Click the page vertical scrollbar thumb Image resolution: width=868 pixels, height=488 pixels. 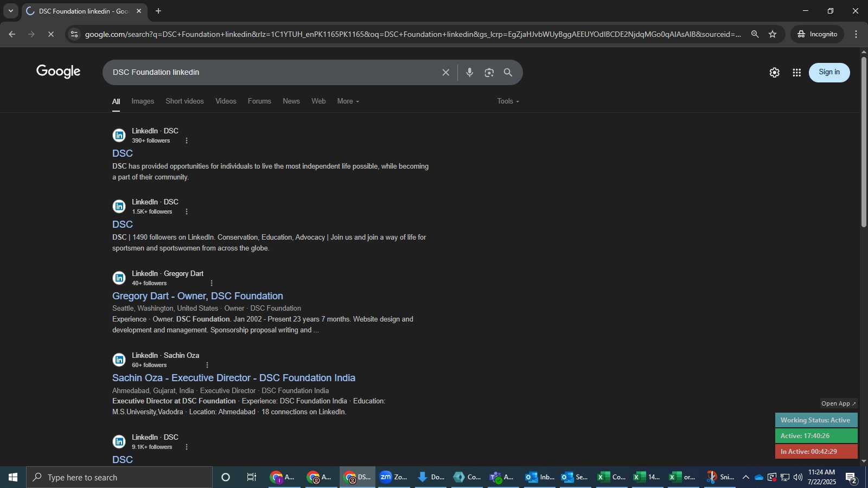(864, 141)
